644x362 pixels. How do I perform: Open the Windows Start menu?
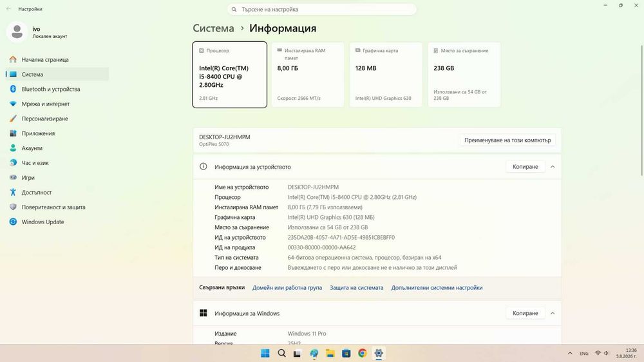[265, 354]
